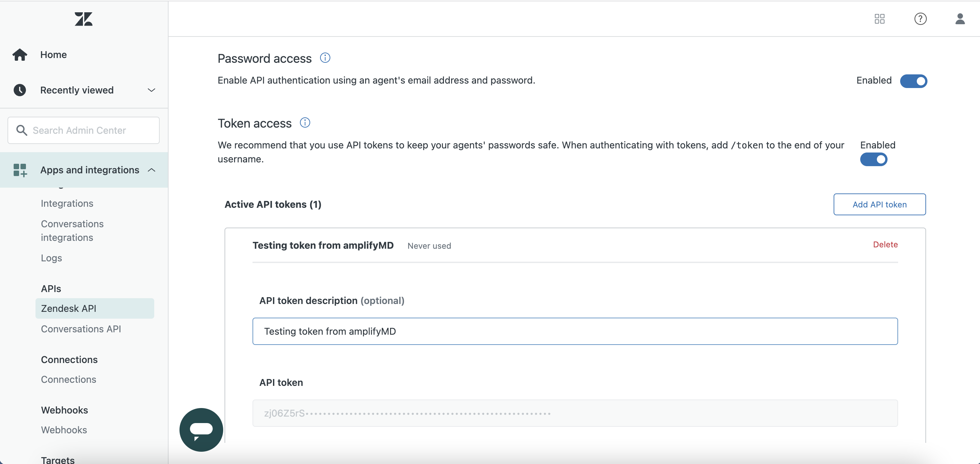The height and width of the screenshot is (464, 980).
Task: Open Integrations in the sidebar
Action: coord(67,203)
